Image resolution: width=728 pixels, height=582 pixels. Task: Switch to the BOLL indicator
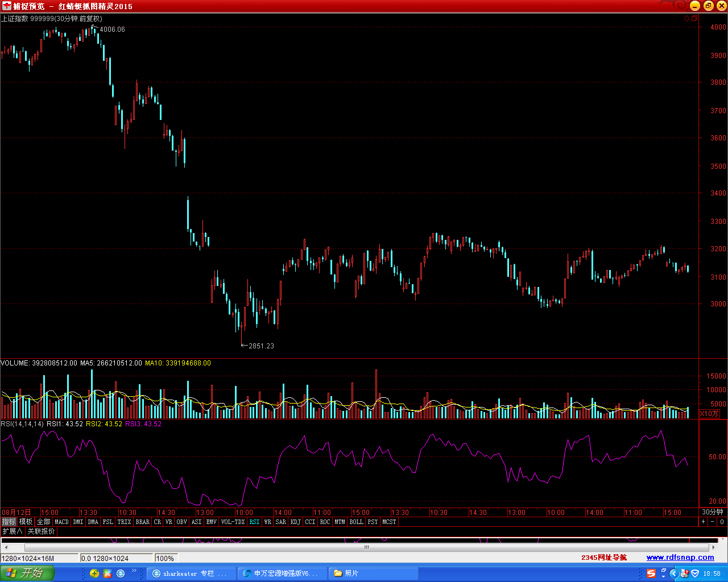coord(357,522)
